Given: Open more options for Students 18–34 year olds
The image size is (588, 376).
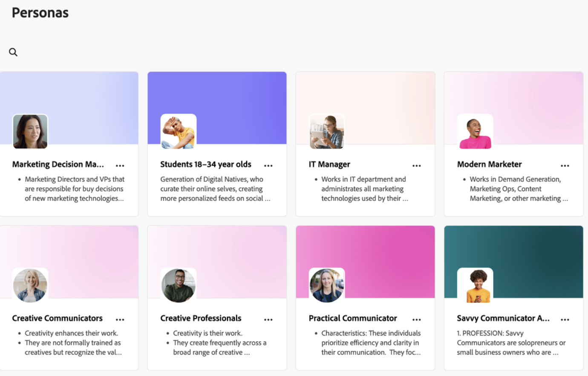Looking at the screenshot, I should (x=268, y=166).
